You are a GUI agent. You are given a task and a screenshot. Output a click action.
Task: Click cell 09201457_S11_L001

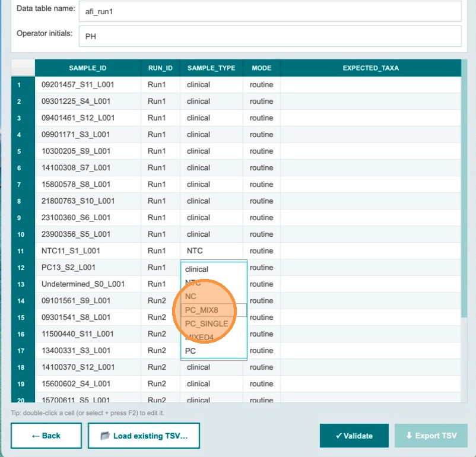pyautogui.click(x=88, y=85)
